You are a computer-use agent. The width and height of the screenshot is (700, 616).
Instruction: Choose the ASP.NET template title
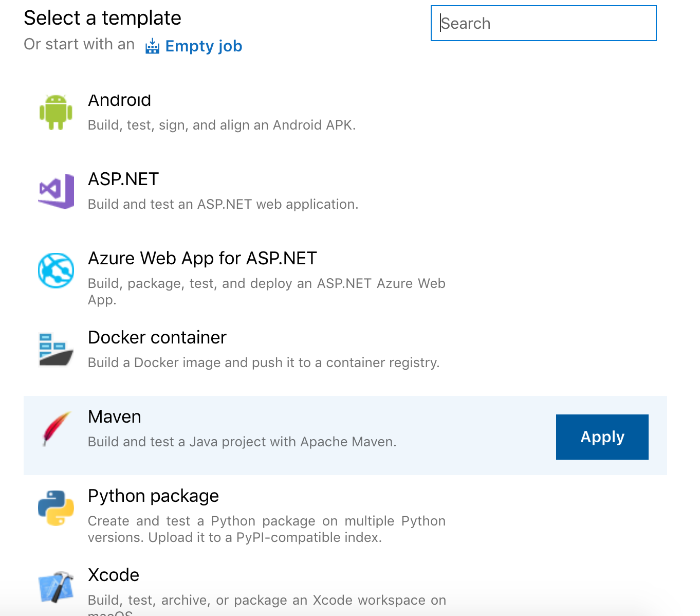pyautogui.click(x=123, y=179)
